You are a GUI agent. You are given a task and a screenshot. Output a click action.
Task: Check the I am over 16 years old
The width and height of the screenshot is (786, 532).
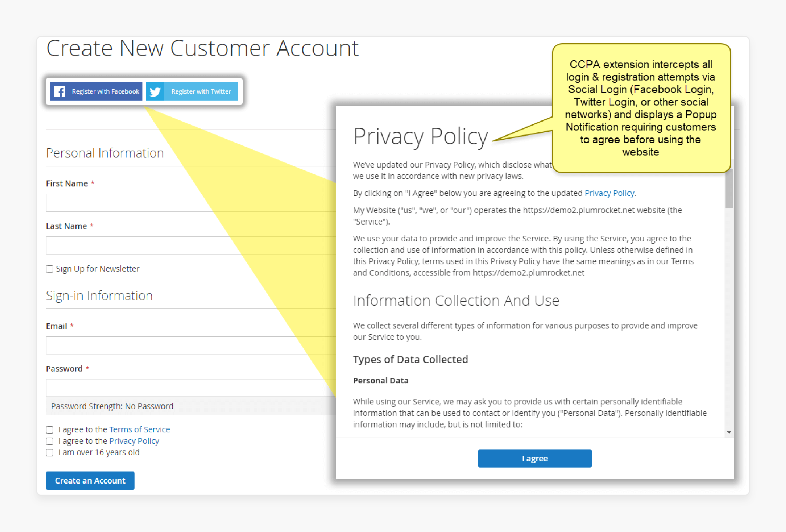pyautogui.click(x=50, y=452)
